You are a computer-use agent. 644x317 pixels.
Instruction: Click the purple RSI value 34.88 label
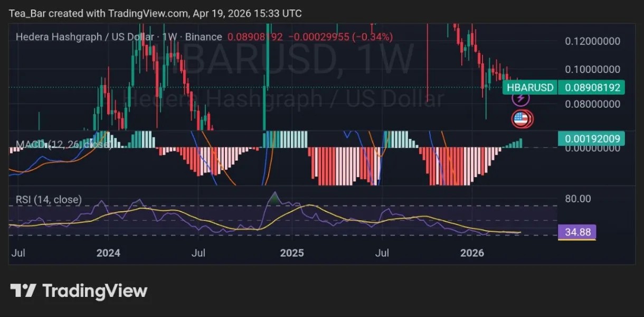(x=576, y=231)
